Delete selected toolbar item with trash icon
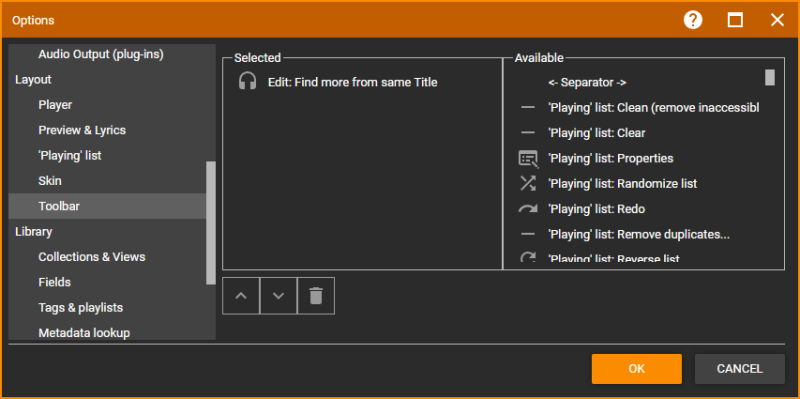 pos(316,296)
